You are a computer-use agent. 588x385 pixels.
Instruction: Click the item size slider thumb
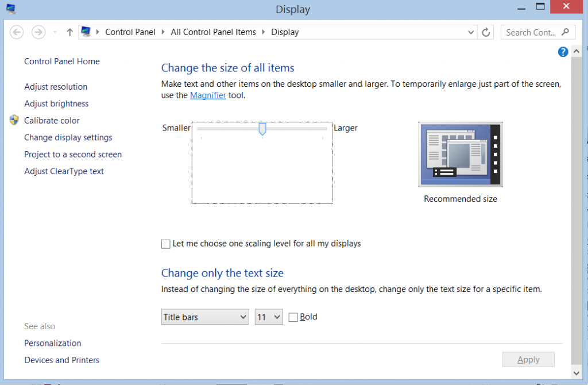[x=262, y=129]
